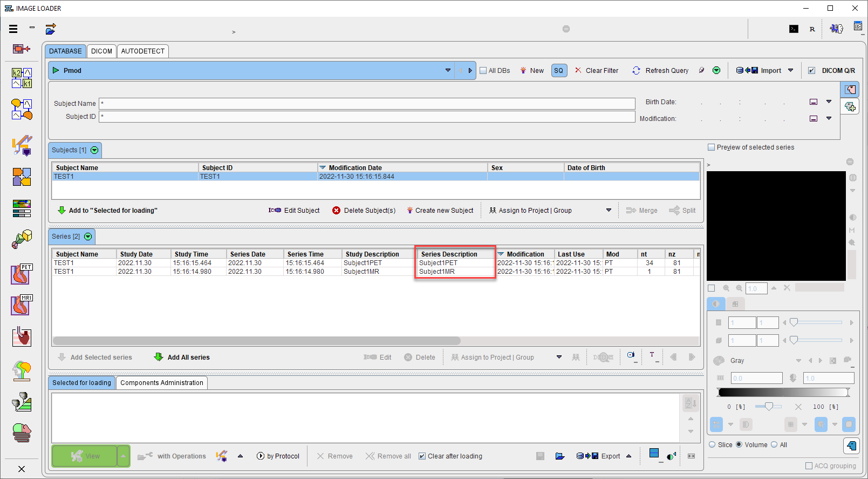Click Add All series
The height and width of the screenshot is (479, 868).
[x=182, y=357]
